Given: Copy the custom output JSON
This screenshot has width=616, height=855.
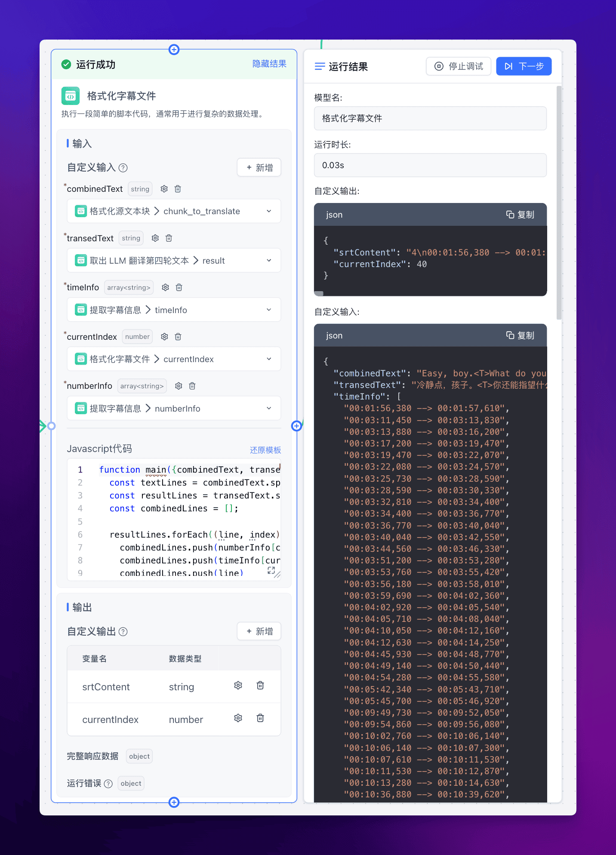Looking at the screenshot, I should tap(520, 215).
